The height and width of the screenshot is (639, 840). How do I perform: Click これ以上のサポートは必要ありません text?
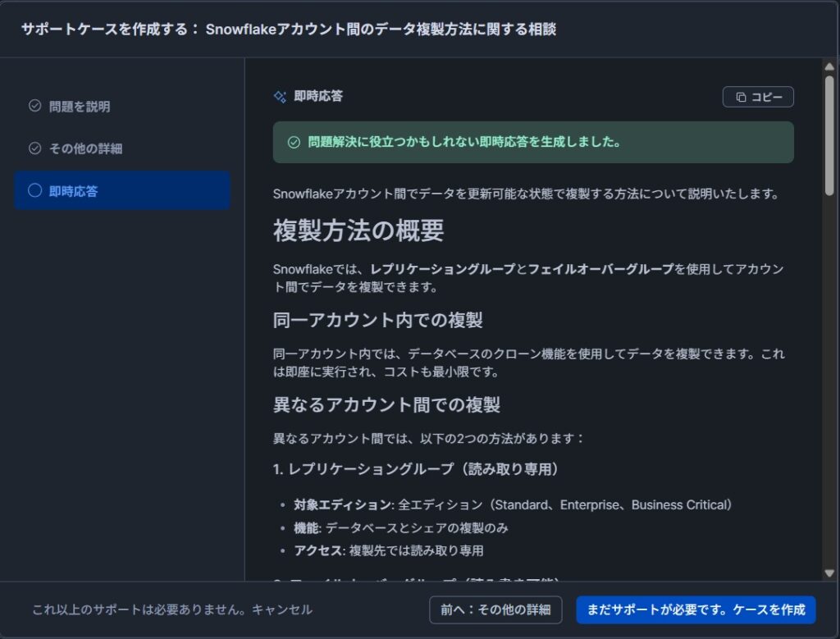141,609
